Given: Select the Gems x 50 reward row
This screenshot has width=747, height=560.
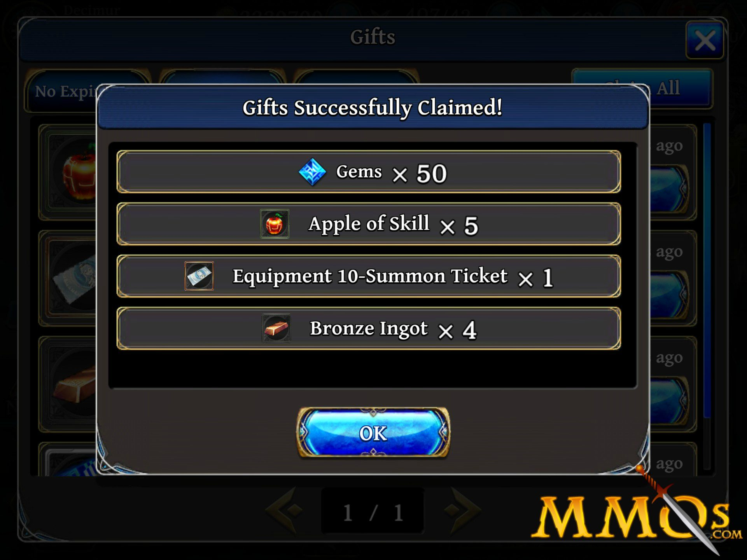Looking at the screenshot, I should (369, 172).
